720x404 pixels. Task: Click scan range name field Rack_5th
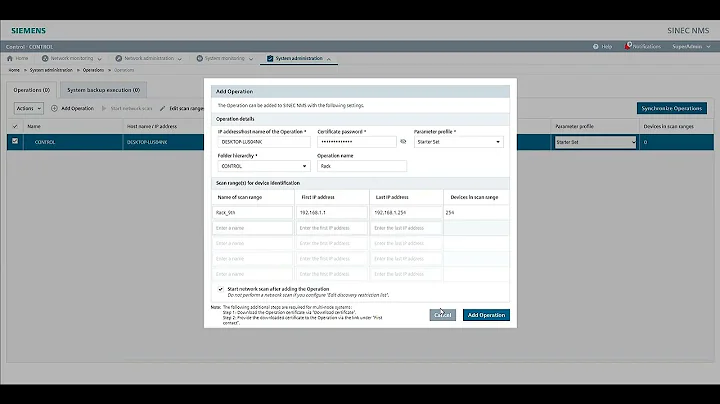pos(253,213)
